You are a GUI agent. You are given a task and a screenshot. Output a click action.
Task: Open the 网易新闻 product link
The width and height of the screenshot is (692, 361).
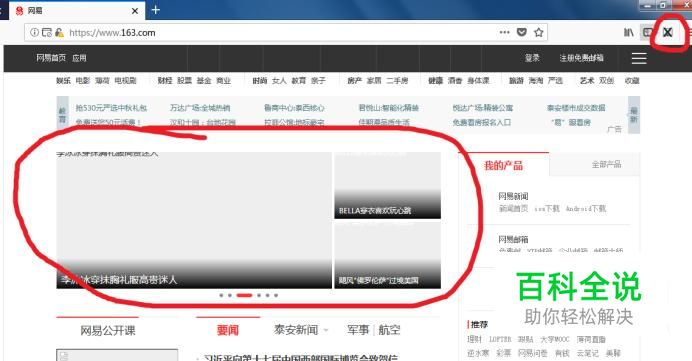(513, 196)
